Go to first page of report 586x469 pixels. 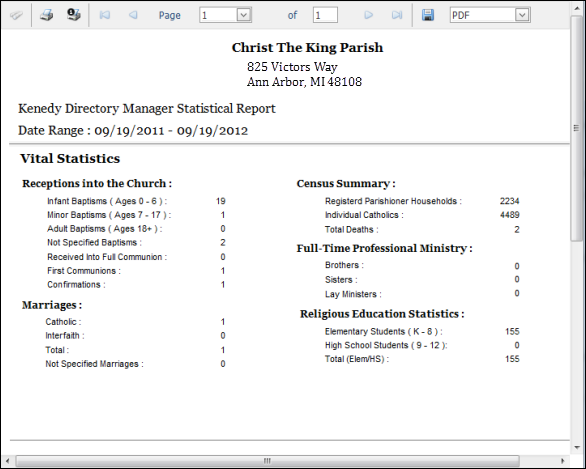click(x=105, y=15)
